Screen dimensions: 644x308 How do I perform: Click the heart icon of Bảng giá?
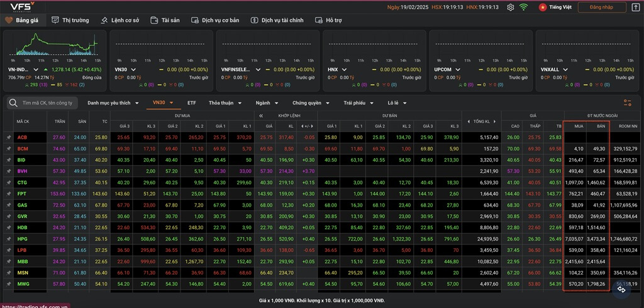pos(9,20)
